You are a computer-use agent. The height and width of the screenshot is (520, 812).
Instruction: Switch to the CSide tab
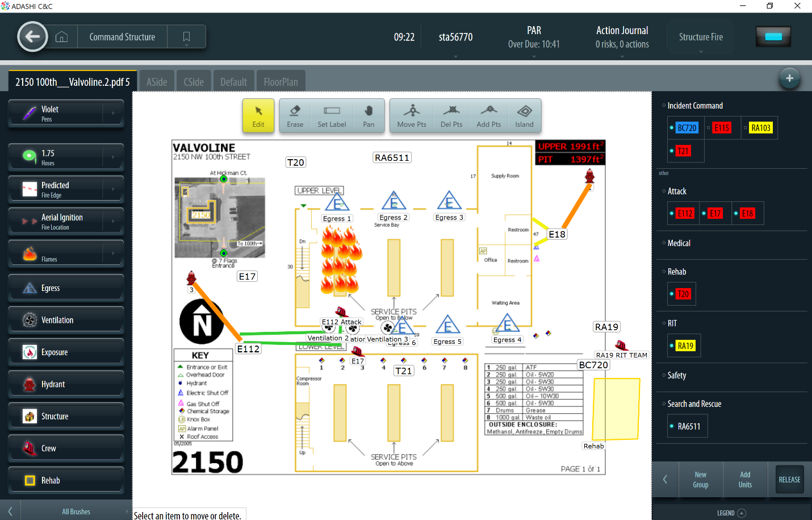click(x=194, y=82)
